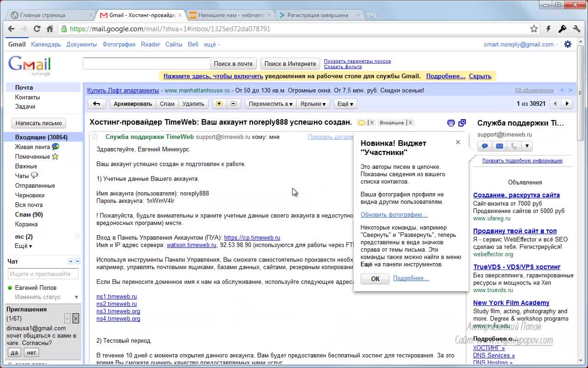Screen dimensions: 588x368
Task: Click the key extension icon
Action: coord(562,29)
